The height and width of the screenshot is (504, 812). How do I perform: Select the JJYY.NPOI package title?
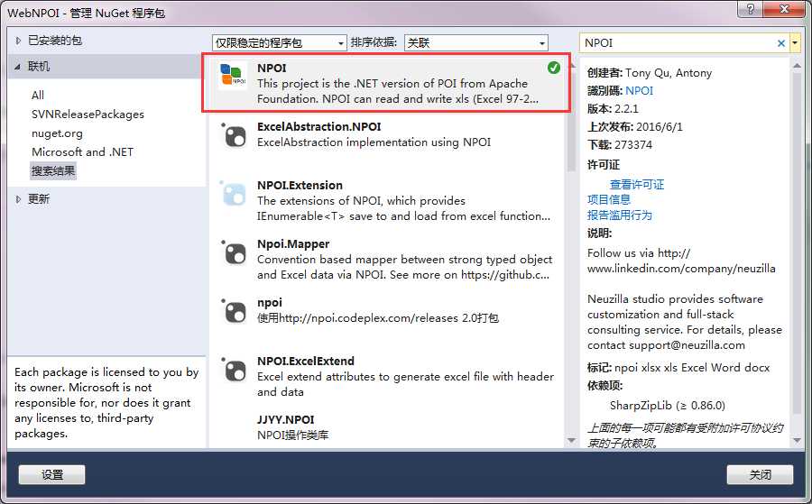(x=285, y=419)
